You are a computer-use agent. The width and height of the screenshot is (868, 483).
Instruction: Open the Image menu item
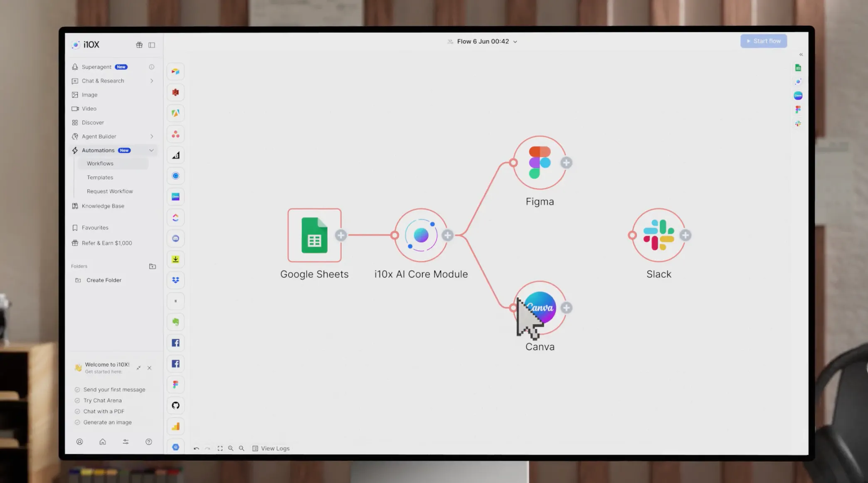point(89,95)
